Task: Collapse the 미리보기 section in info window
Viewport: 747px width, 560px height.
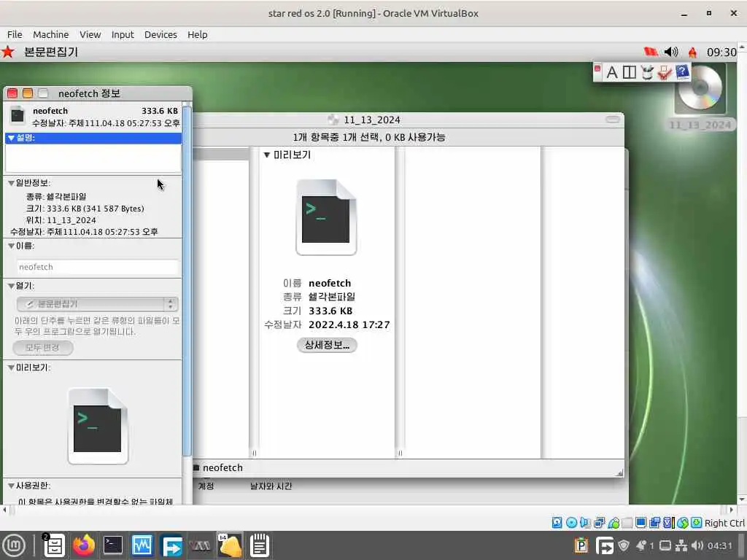Action: click(x=11, y=368)
